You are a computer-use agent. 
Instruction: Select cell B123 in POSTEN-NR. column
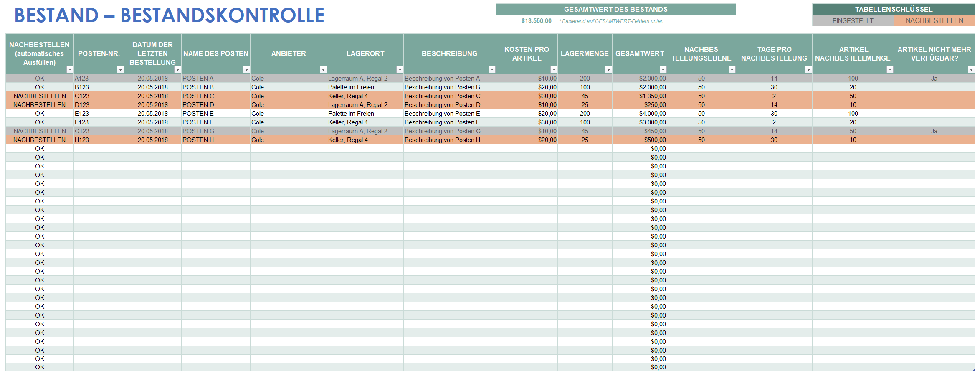[x=99, y=87]
